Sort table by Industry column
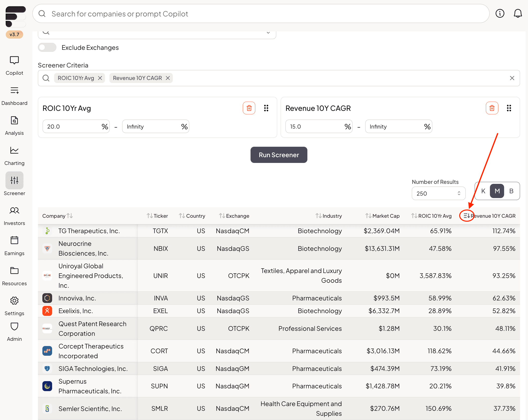Image resolution: width=528 pixels, height=420 pixels. (318, 216)
